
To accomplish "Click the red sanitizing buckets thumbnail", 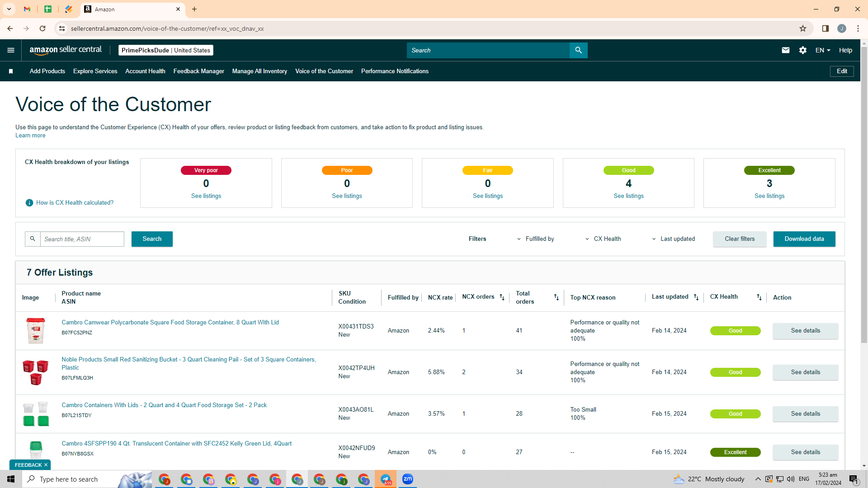I will coord(36,372).
